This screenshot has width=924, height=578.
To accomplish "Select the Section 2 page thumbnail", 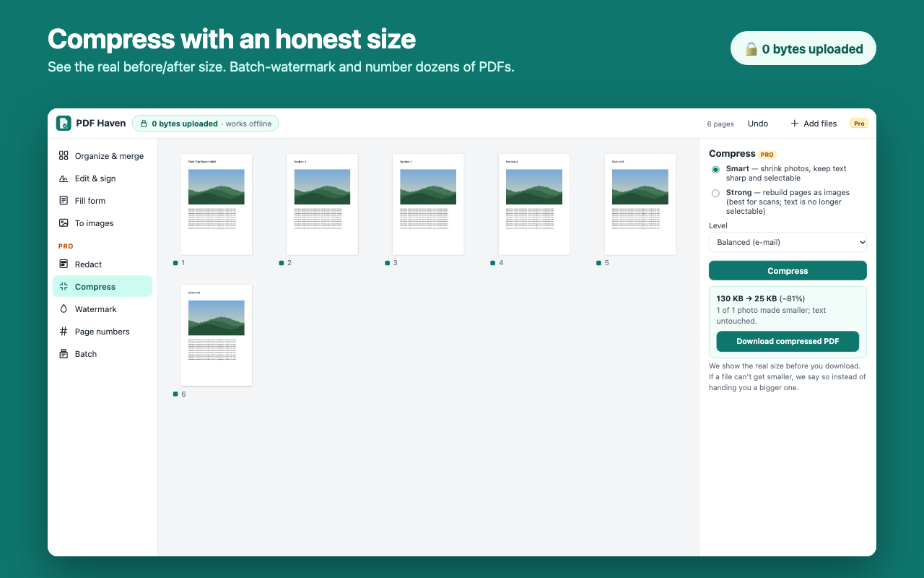I will pyautogui.click(x=323, y=204).
